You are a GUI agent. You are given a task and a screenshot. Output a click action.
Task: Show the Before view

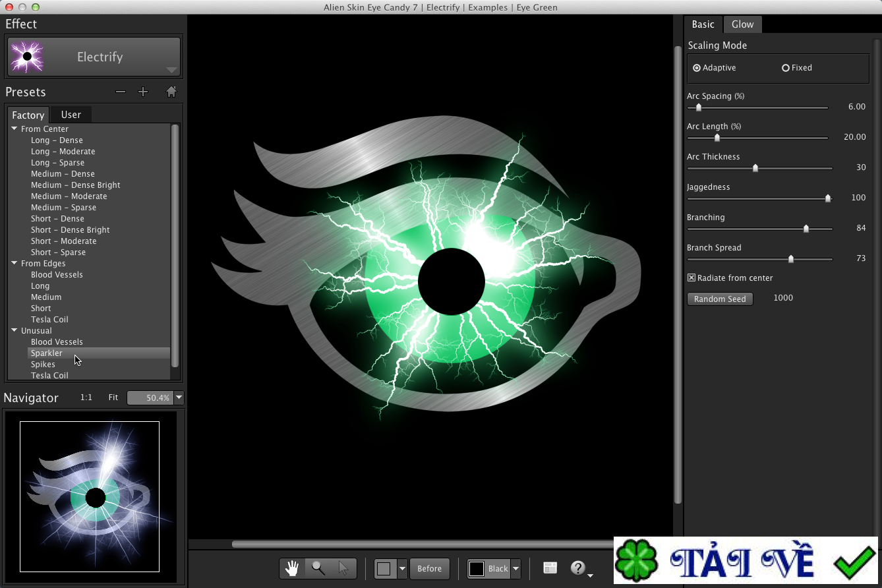pyautogui.click(x=430, y=568)
